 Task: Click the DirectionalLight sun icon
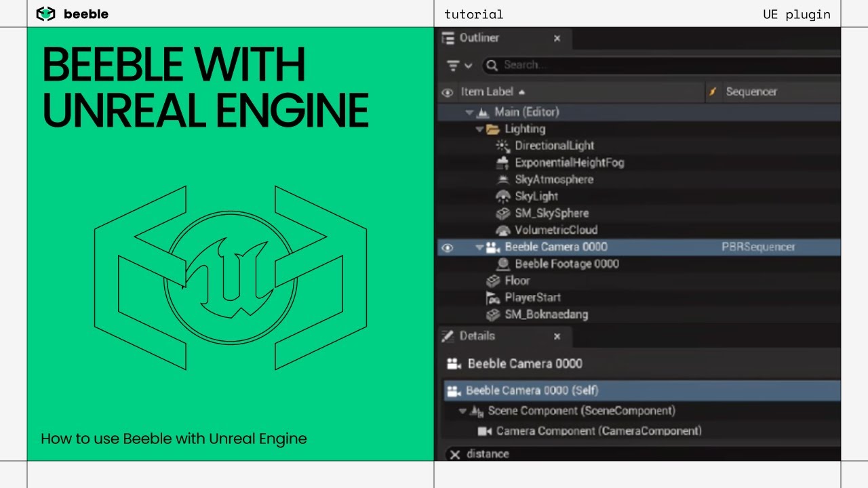click(x=502, y=146)
